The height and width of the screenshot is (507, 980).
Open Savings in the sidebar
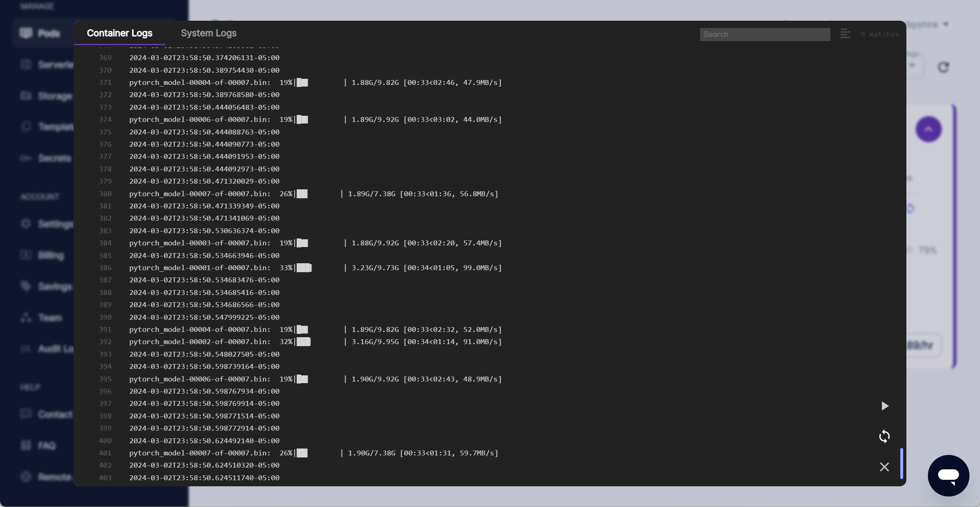[x=55, y=287]
